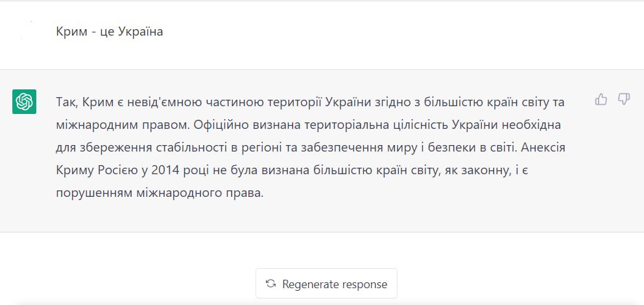
Task: Click the word "Росією" in the response
Action: (106, 169)
